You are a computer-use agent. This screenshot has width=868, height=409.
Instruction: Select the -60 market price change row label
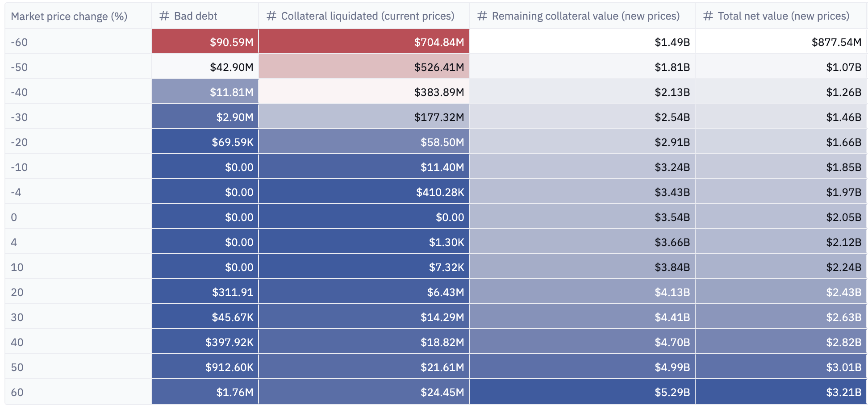(x=19, y=42)
